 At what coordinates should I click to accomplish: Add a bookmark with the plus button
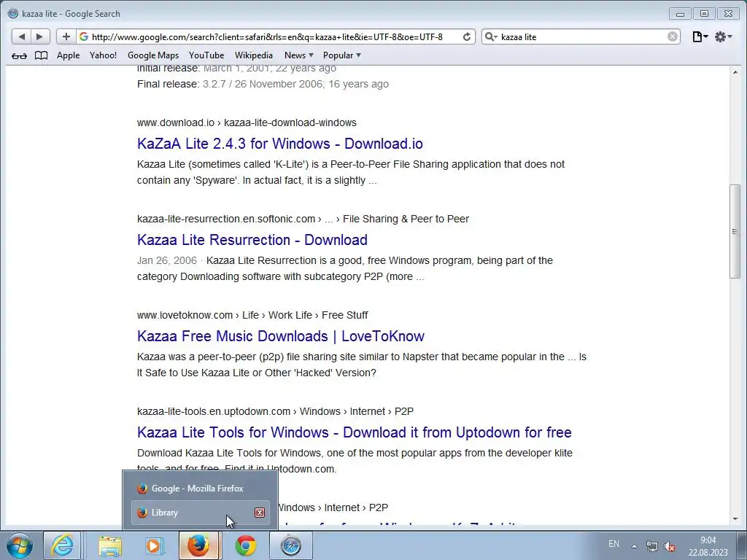(x=66, y=36)
